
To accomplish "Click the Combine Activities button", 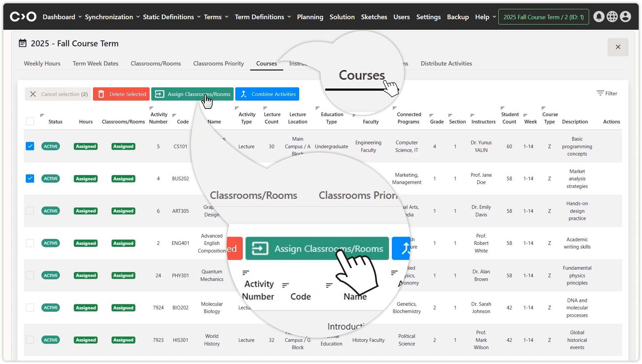I will [x=267, y=94].
